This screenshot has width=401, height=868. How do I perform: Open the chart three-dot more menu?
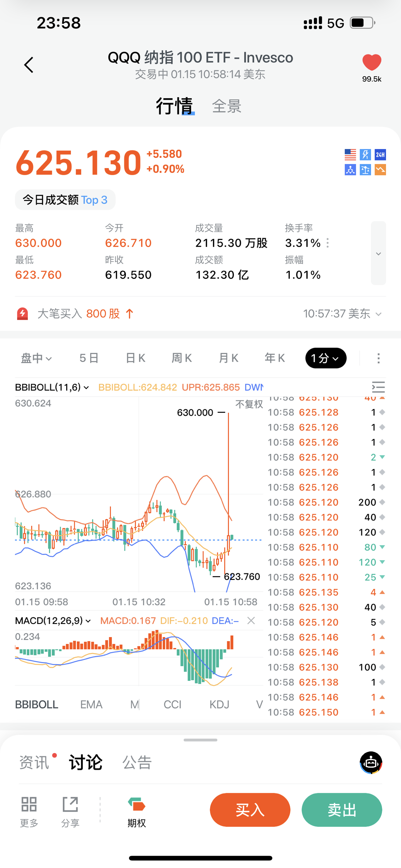point(378,358)
